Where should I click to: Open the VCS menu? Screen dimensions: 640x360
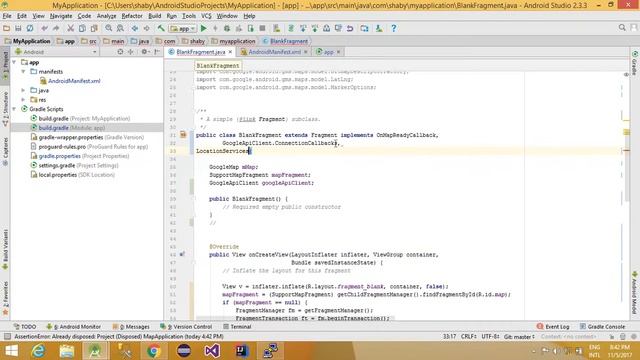point(206,16)
